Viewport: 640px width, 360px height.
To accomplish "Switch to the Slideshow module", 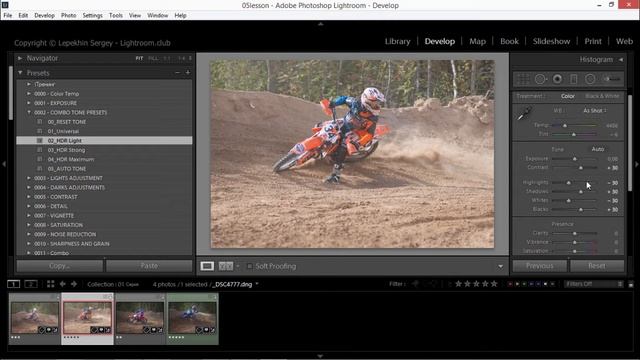I will coord(551,41).
